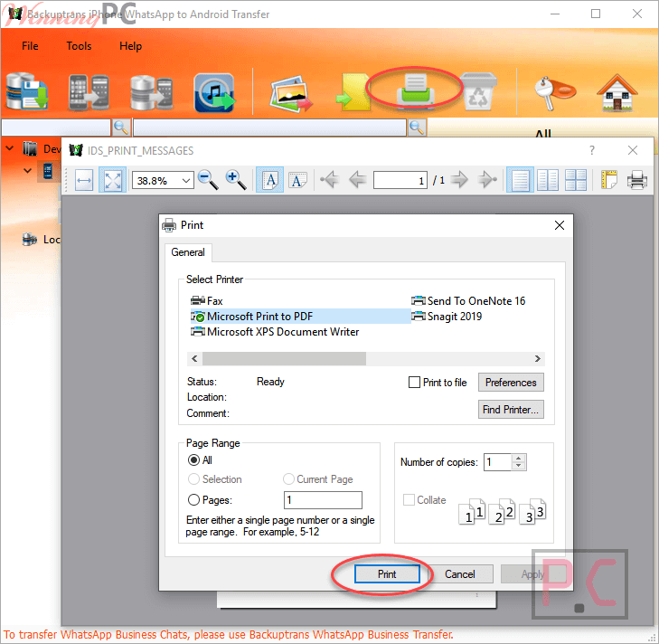The image size is (659, 644).
Task: Click the right search magnifier button
Action: click(417, 127)
